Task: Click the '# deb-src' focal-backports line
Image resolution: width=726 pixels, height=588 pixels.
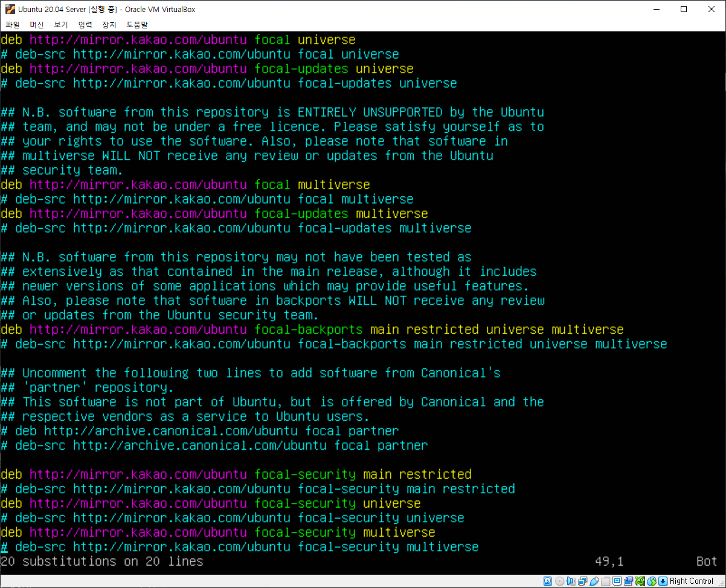Action: click(334, 344)
